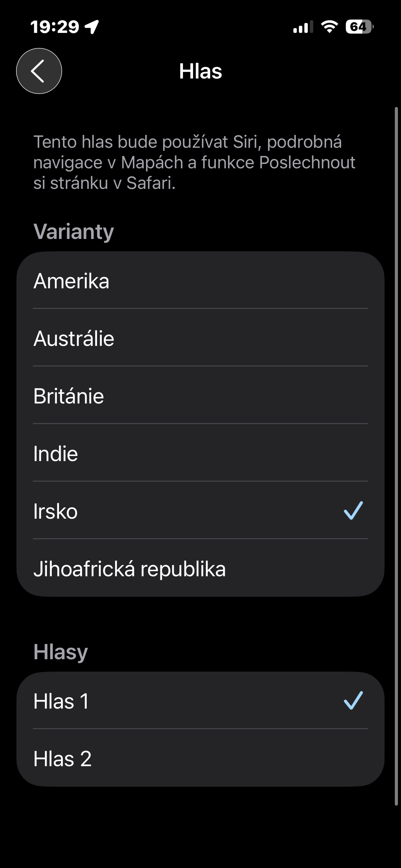Image resolution: width=401 pixels, height=868 pixels.
Task: Select the Austrálie voice variant
Action: 200,338
